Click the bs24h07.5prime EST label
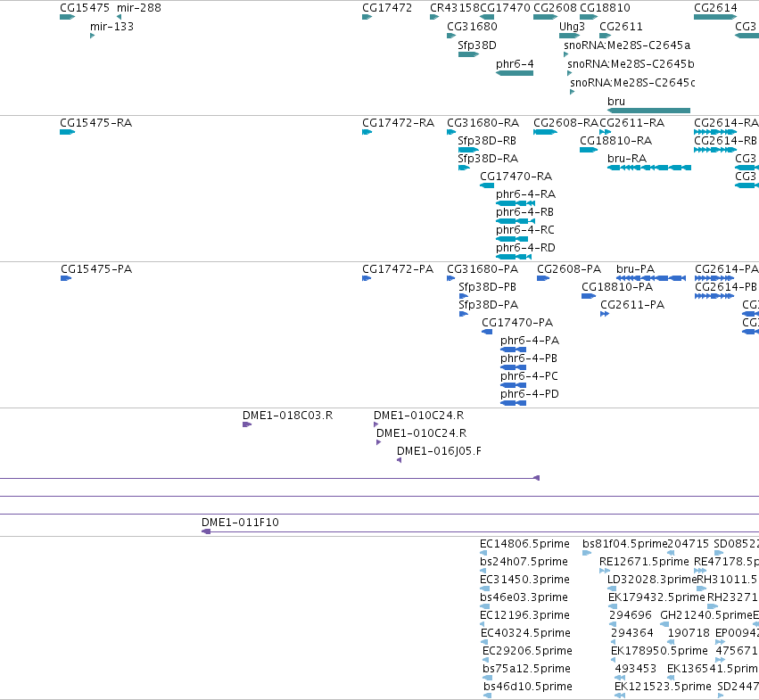 pyautogui.click(x=524, y=562)
